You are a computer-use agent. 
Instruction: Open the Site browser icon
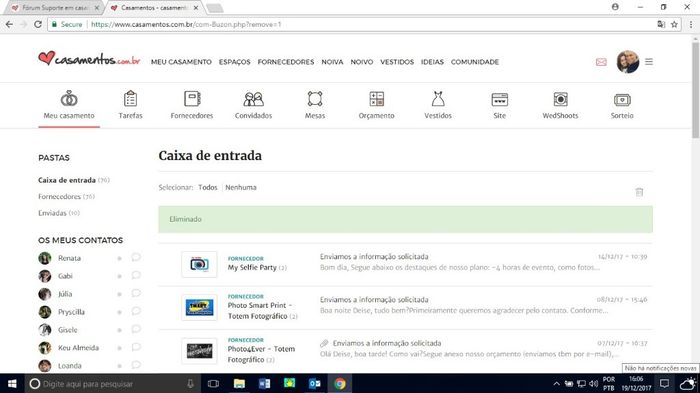click(500, 99)
